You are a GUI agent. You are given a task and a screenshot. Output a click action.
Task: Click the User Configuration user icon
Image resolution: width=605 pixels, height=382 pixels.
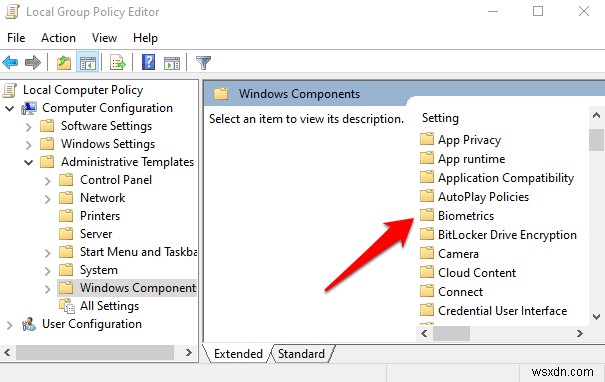pyautogui.click(x=29, y=324)
